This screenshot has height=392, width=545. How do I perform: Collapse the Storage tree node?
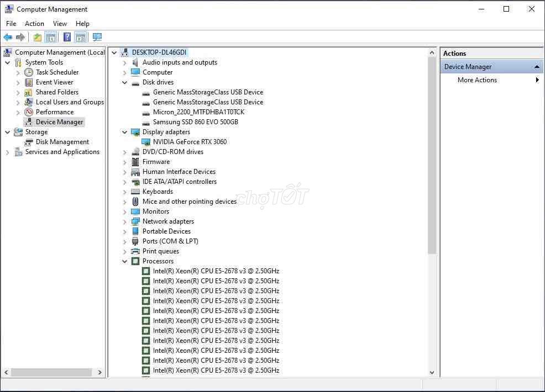8,133
